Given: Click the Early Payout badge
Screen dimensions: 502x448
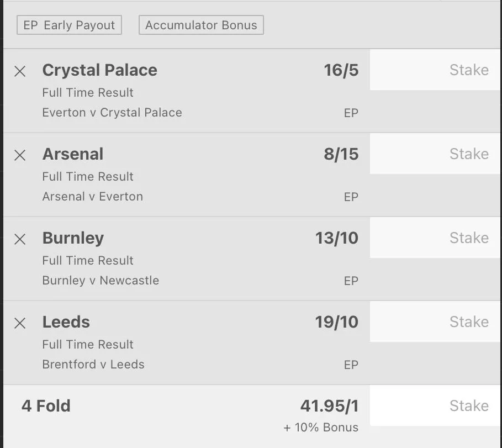Looking at the screenshot, I should (x=69, y=25).
